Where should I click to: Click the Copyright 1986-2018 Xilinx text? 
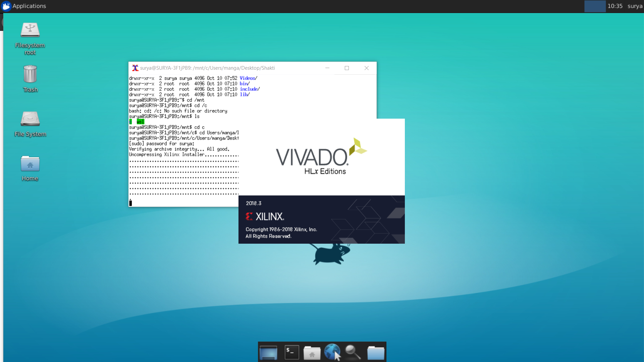tap(281, 230)
